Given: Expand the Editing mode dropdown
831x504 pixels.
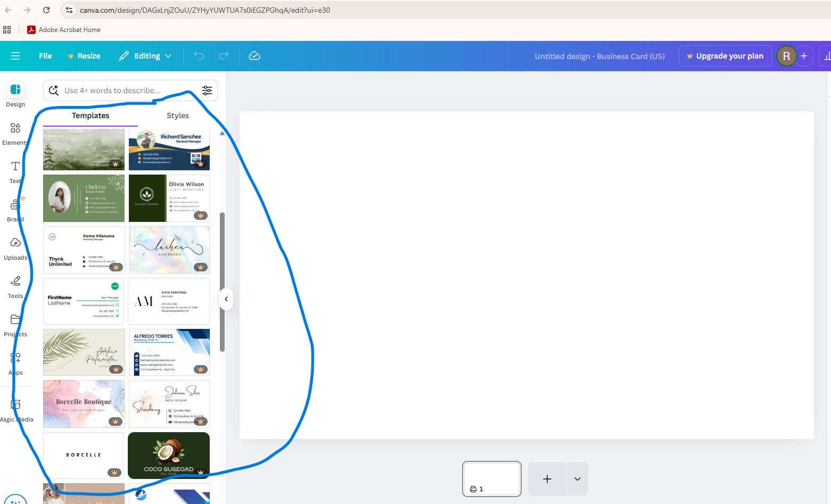Looking at the screenshot, I should [145, 56].
